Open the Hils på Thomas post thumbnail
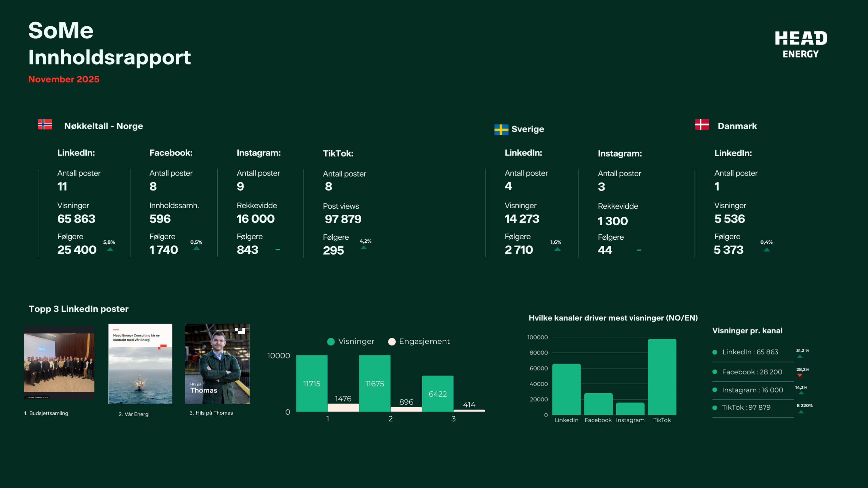Screen dimensions: 868x488 point(217,364)
